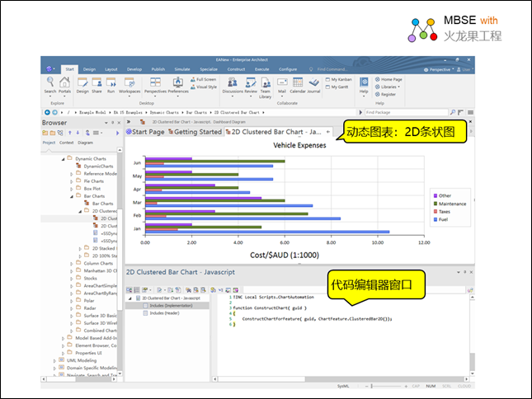Open Visual Style options
The height and width of the screenshot is (399, 532).
203,87
